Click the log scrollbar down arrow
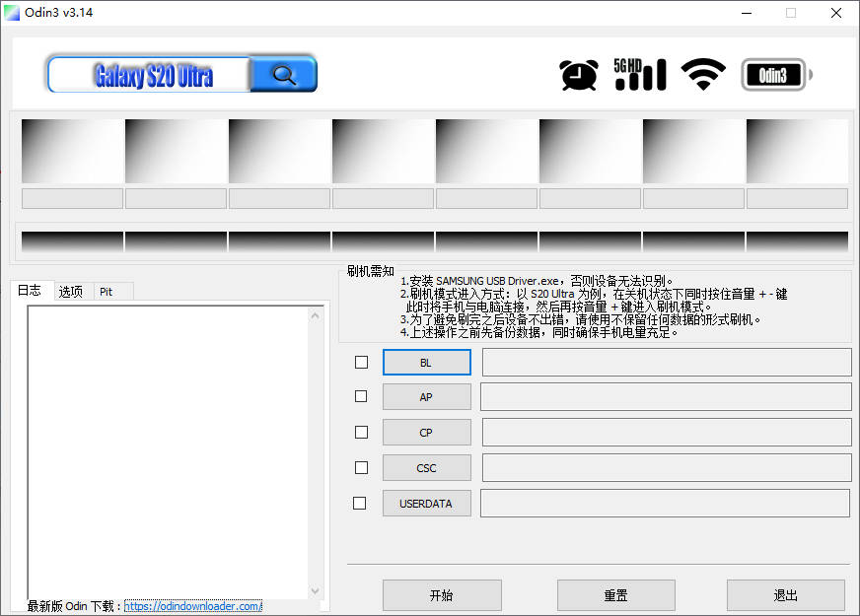860x616 pixels. pos(315,590)
